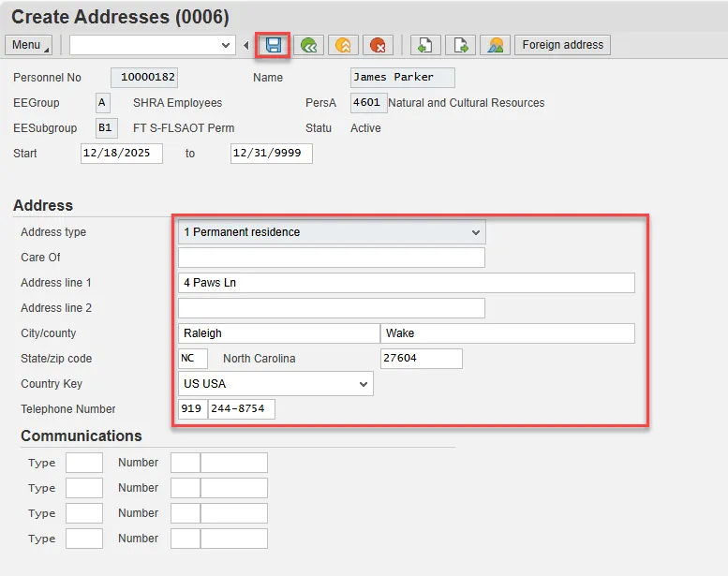Click the first row's wide Number field
The width and height of the screenshot is (728, 576).
point(234,463)
